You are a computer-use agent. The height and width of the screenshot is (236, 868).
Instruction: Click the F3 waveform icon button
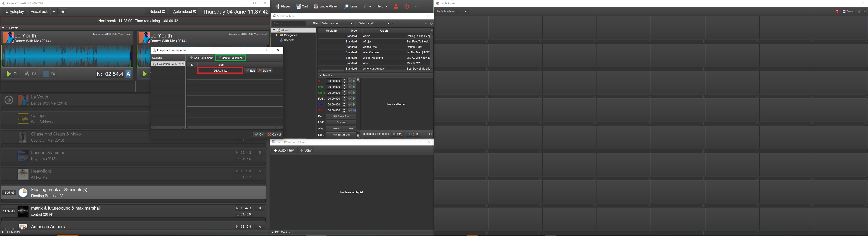pos(30,74)
